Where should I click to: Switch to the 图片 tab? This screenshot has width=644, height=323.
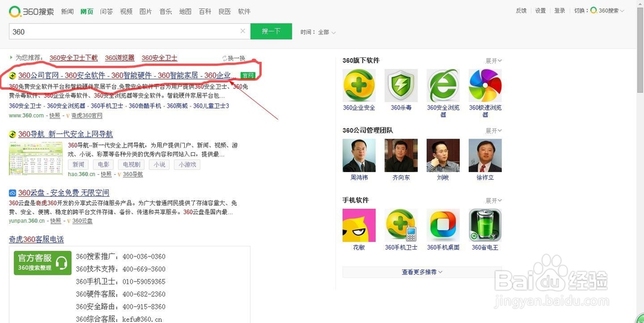click(146, 12)
